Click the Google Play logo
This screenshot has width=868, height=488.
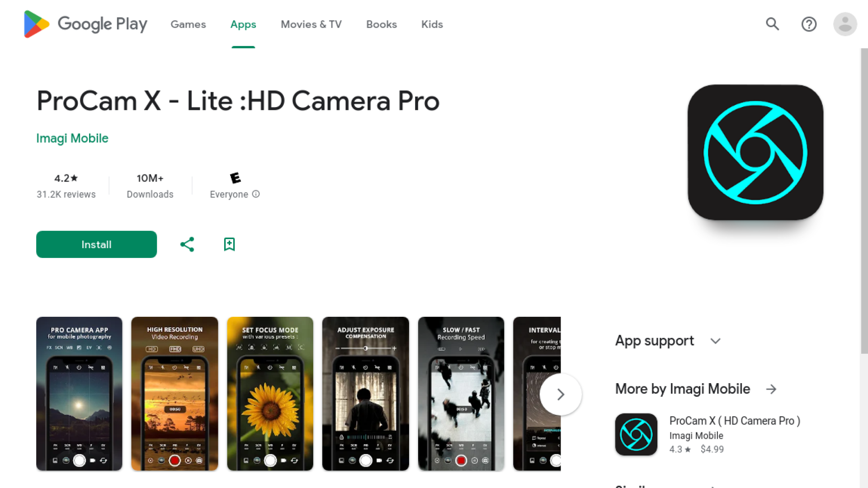(85, 24)
